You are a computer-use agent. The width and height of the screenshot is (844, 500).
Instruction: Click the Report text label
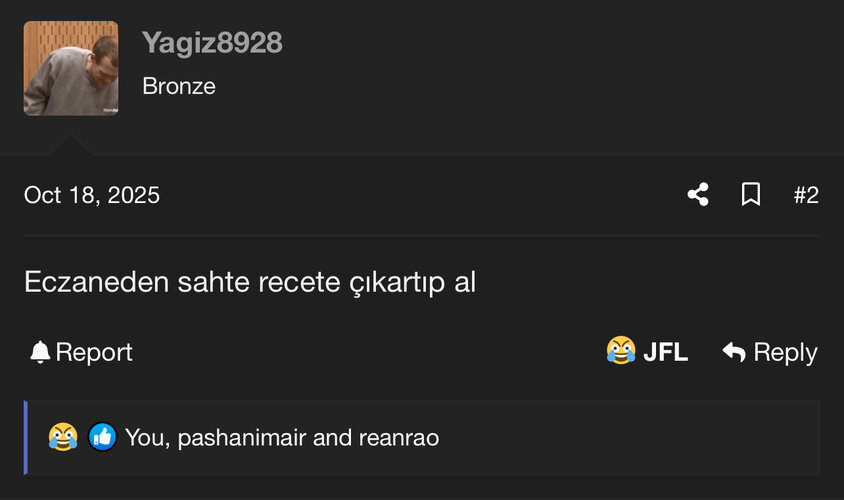click(x=94, y=353)
